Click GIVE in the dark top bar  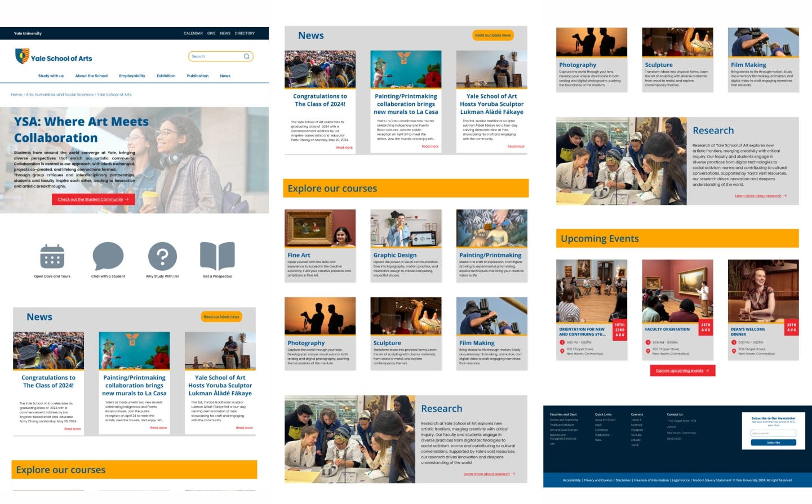211,33
